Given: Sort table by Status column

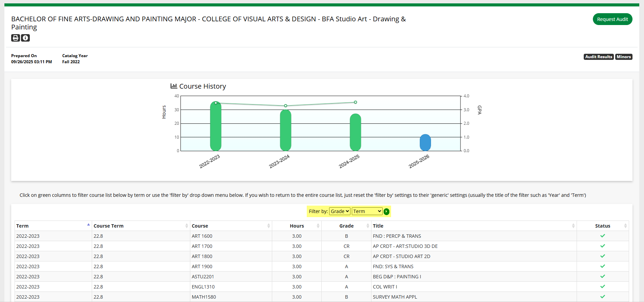Looking at the screenshot, I should [x=603, y=226].
